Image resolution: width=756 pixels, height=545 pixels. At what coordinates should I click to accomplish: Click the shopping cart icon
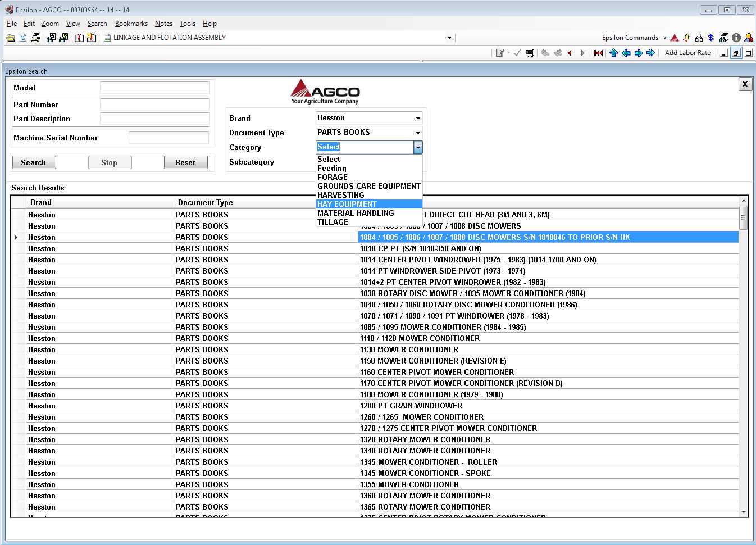(530, 53)
